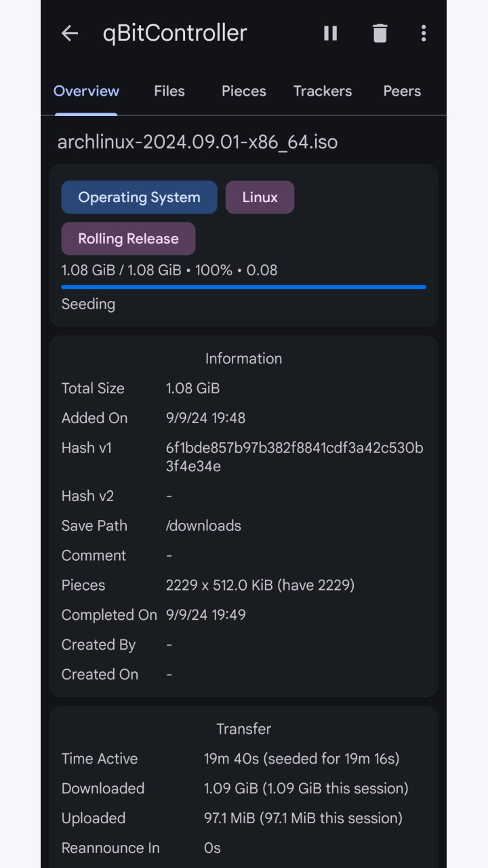Tap the Rolling Release tag chip
Image resolution: width=488 pixels, height=868 pixels.
(x=128, y=239)
